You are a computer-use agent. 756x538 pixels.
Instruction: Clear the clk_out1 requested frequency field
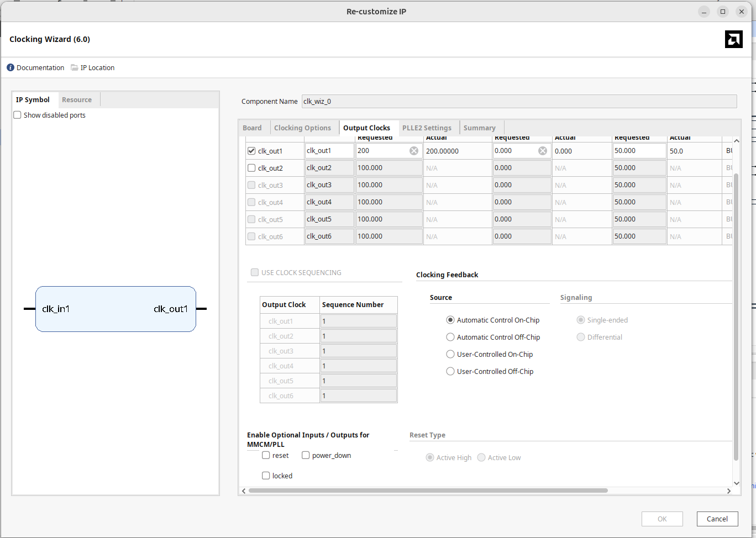coord(413,151)
